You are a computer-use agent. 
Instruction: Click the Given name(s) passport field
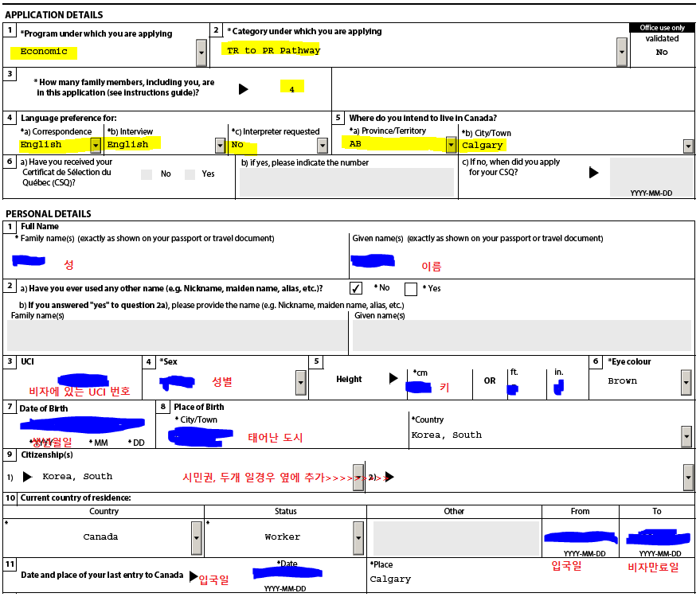[x=522, y=260]
